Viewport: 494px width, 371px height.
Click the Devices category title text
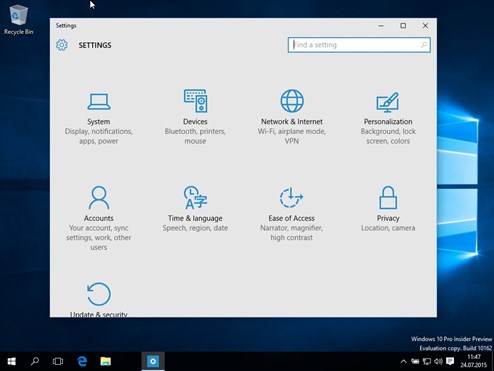click(195, 122)
